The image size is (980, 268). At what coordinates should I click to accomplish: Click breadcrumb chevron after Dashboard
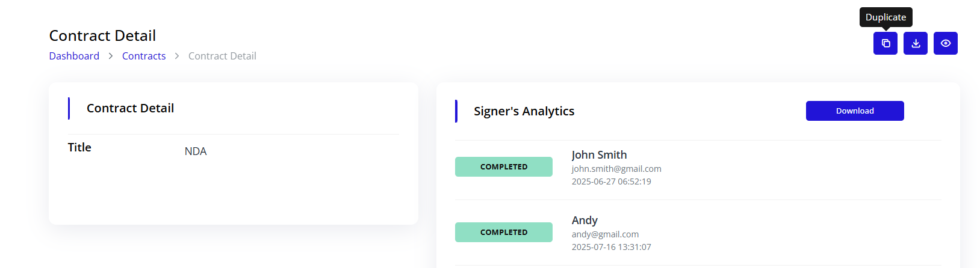111,56
